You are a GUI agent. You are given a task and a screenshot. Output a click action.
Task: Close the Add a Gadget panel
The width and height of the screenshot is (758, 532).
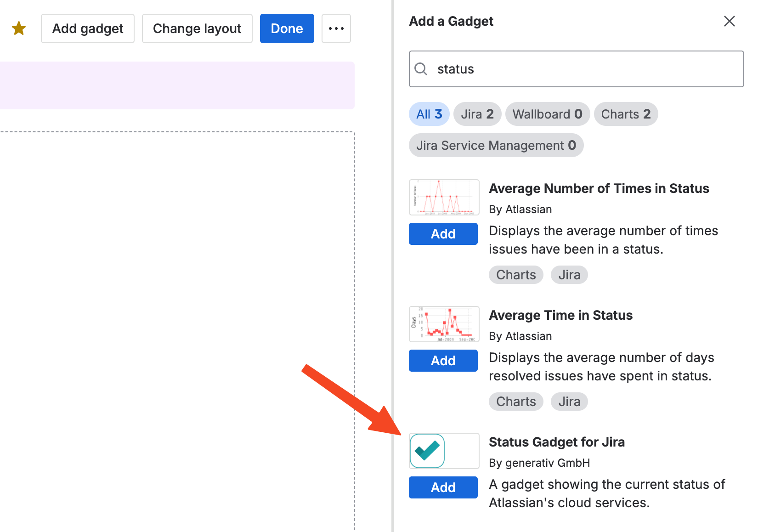729,21
